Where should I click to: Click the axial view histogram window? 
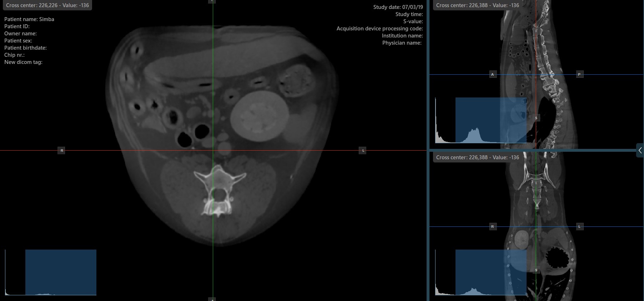coord(61,272)
